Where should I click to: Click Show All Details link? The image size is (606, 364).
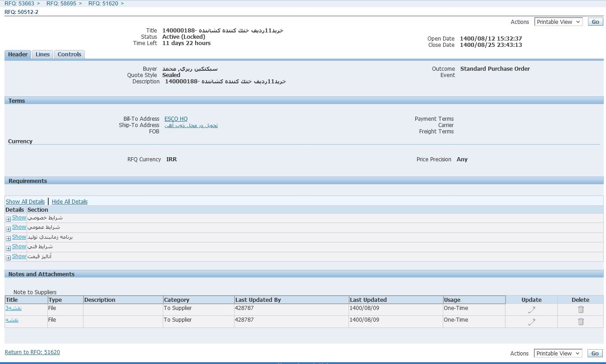pos(25,202)
